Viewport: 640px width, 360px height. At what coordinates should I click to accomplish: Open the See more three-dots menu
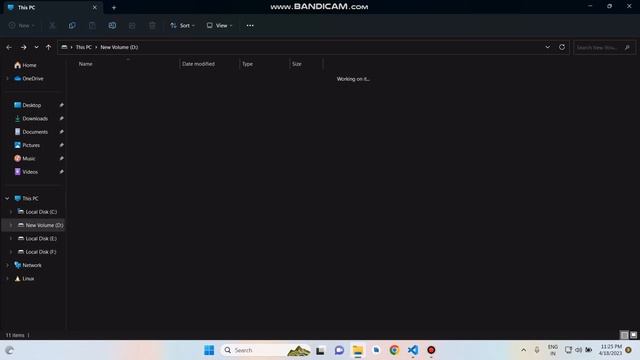point(250,25)
